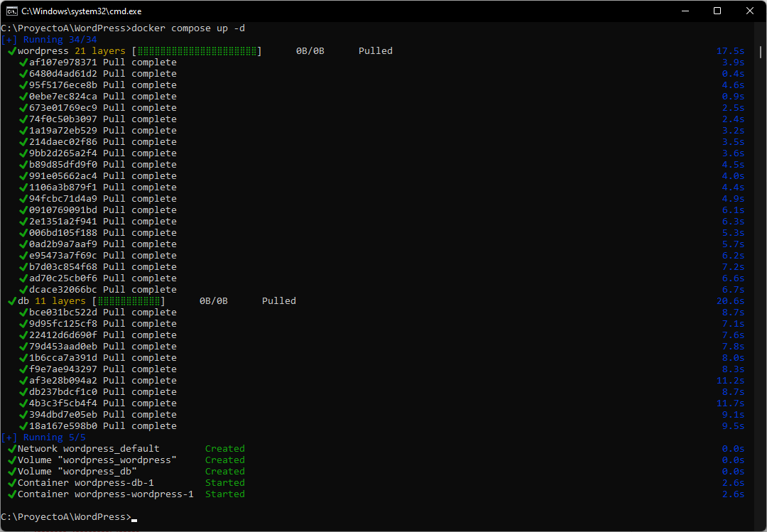This screenshot has width=767, height=532.
Task: Click the 20.6s timing for db
Action: click(x=730, y=301)
